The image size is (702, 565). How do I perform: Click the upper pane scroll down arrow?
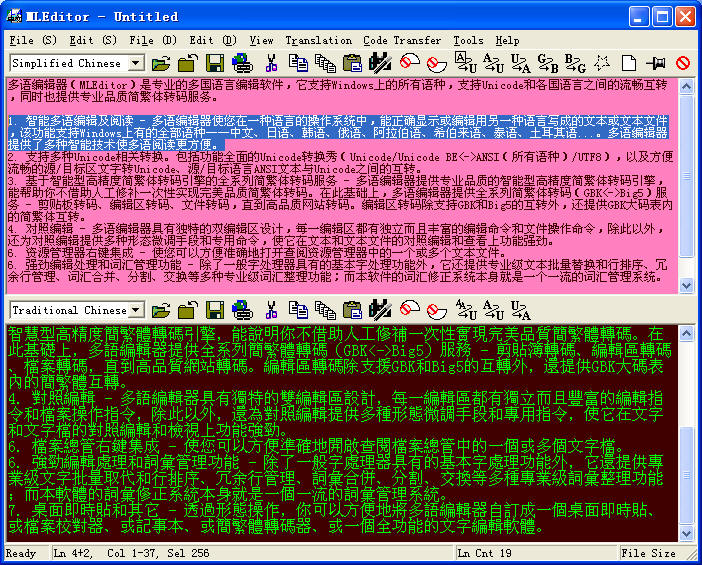coord(686,285)
